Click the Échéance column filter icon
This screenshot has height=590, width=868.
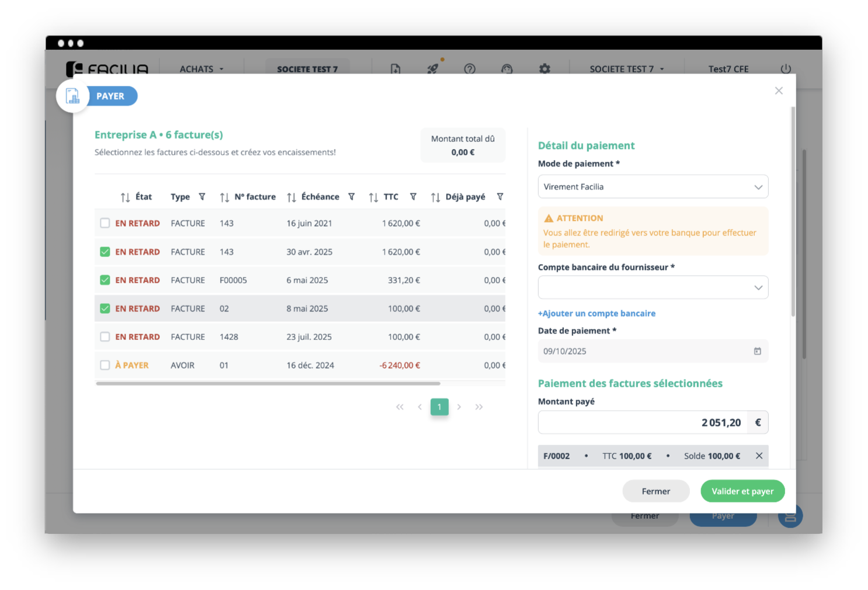pos(351,197)
